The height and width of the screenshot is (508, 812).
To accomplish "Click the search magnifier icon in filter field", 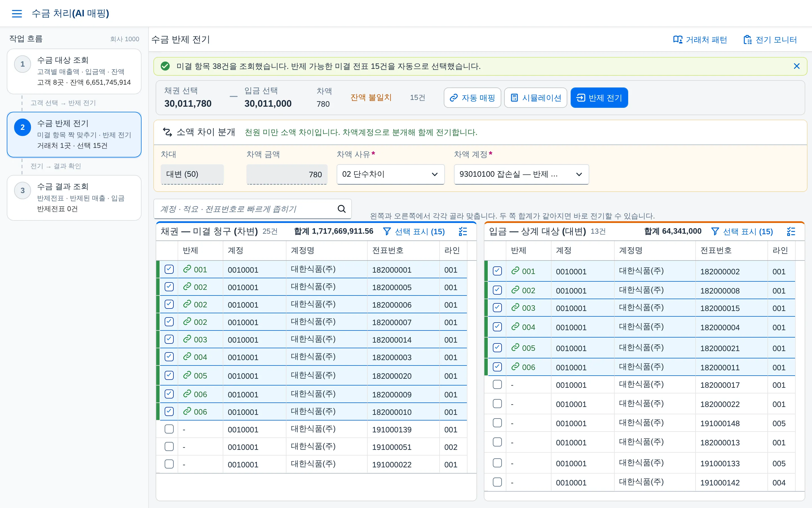I will point(342,209).
